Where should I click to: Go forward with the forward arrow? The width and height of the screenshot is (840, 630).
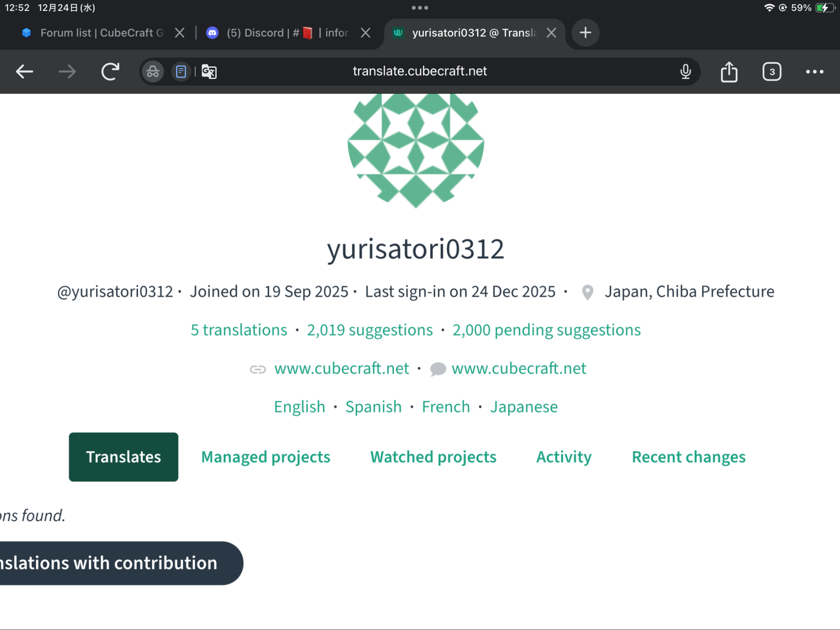pyautogui.click(x=67, y=72)
